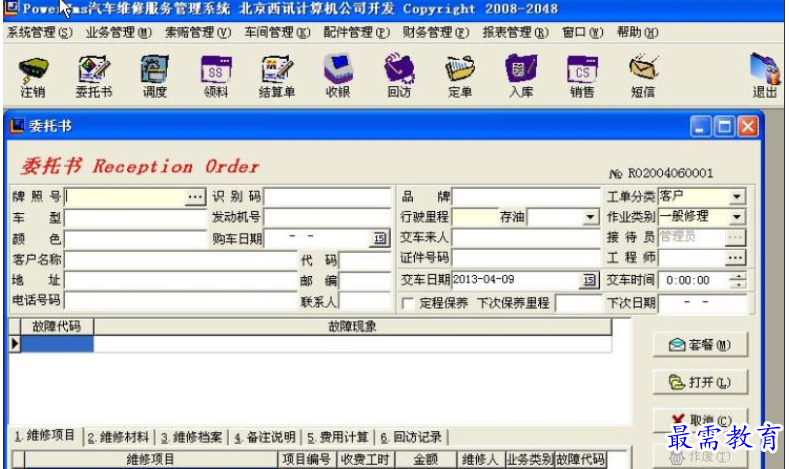Switch to the 6.回访记录 tab
This screenshot has height=469, width=789.
pyautogui.click(x=412, y=437)
